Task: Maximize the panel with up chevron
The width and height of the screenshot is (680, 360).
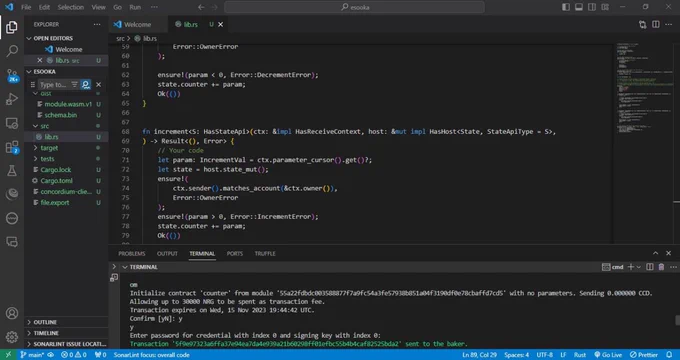Action: pos(655,253)
